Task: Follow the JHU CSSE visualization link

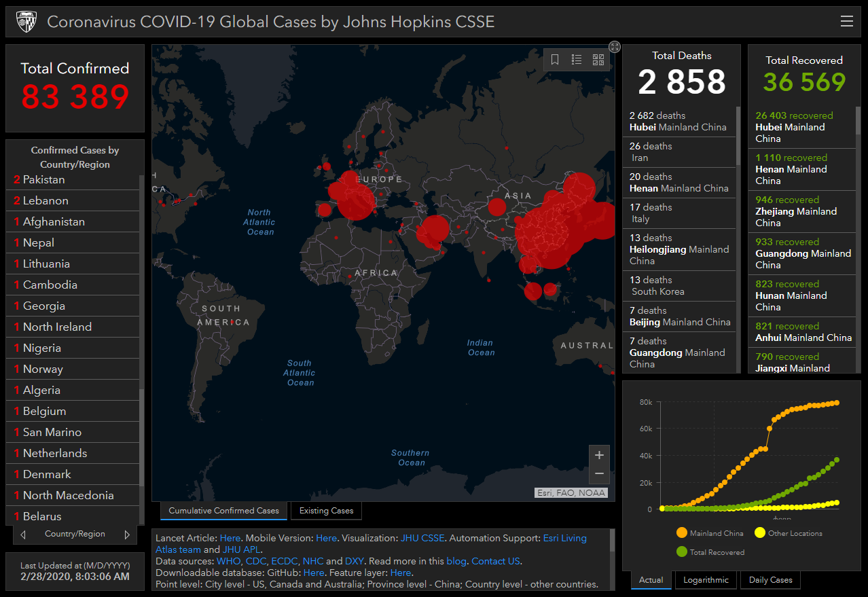Action: click(422, 538)
